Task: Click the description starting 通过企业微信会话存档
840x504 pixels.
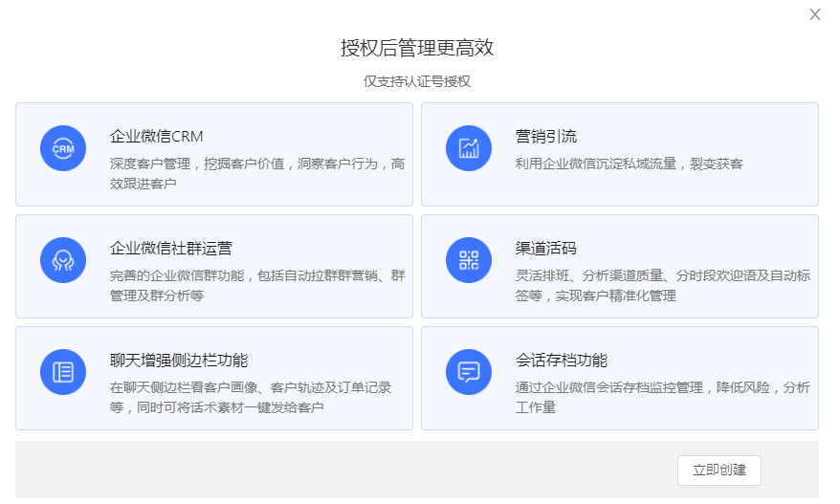Action: (663, 398)
